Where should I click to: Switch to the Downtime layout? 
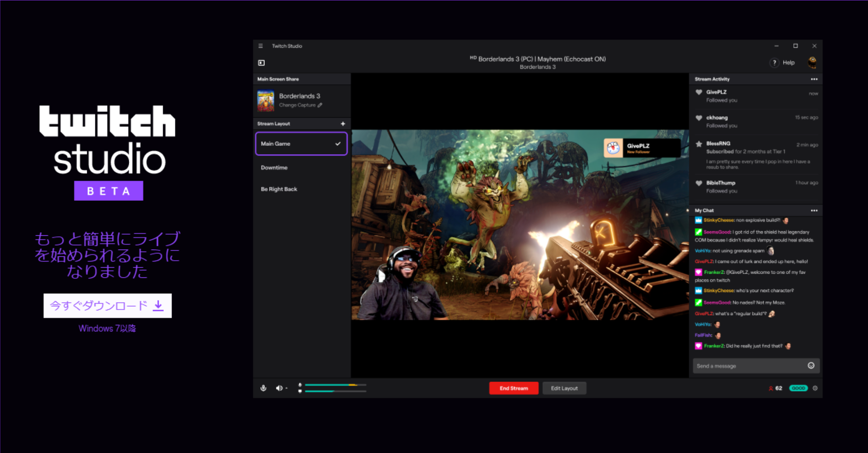[274, 168]
